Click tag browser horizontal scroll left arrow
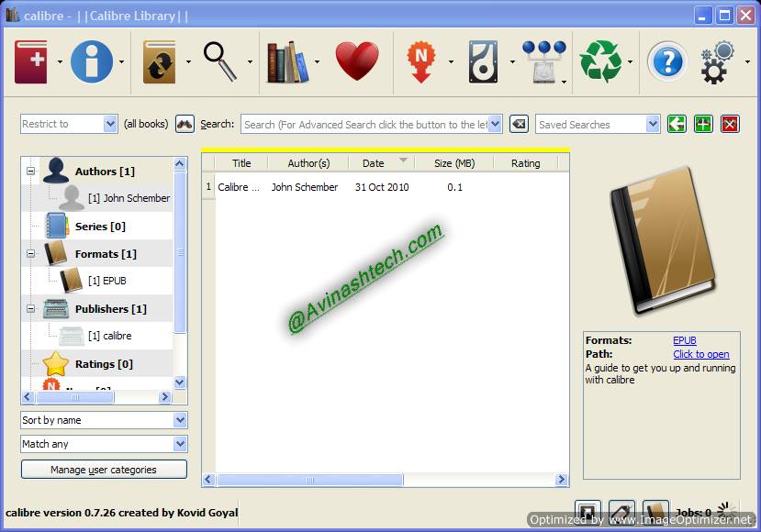The width and height of the screenshot is (761, 532). click(28, 397)
